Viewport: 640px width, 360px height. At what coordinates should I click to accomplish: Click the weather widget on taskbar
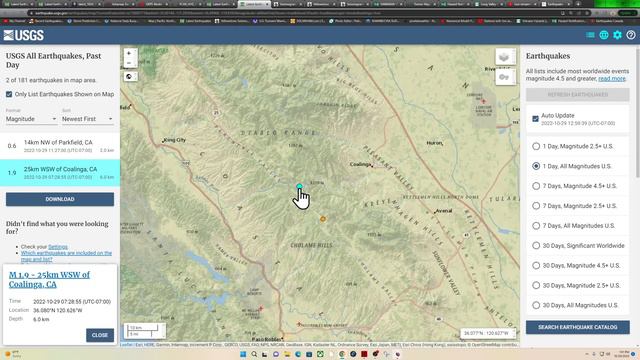(x=12, y=353)
